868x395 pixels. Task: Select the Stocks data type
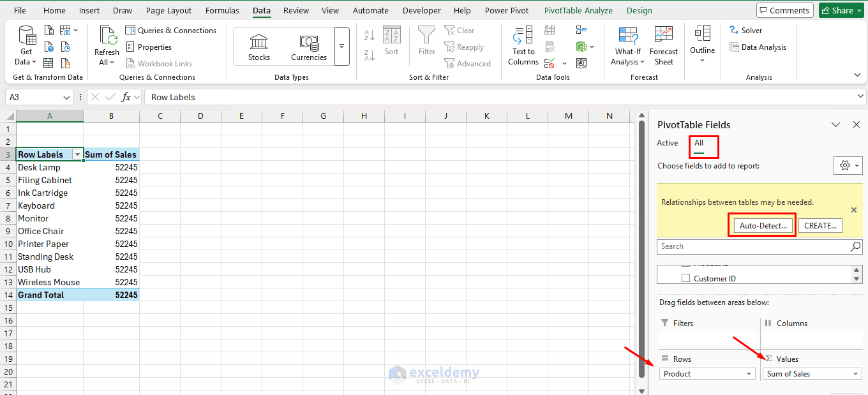[x=259, y=47]
